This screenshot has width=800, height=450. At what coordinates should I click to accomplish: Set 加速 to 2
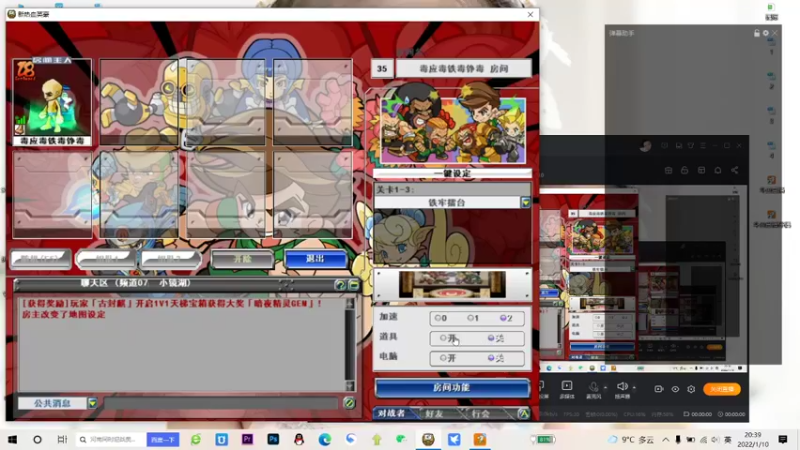[x=506, y=318]
